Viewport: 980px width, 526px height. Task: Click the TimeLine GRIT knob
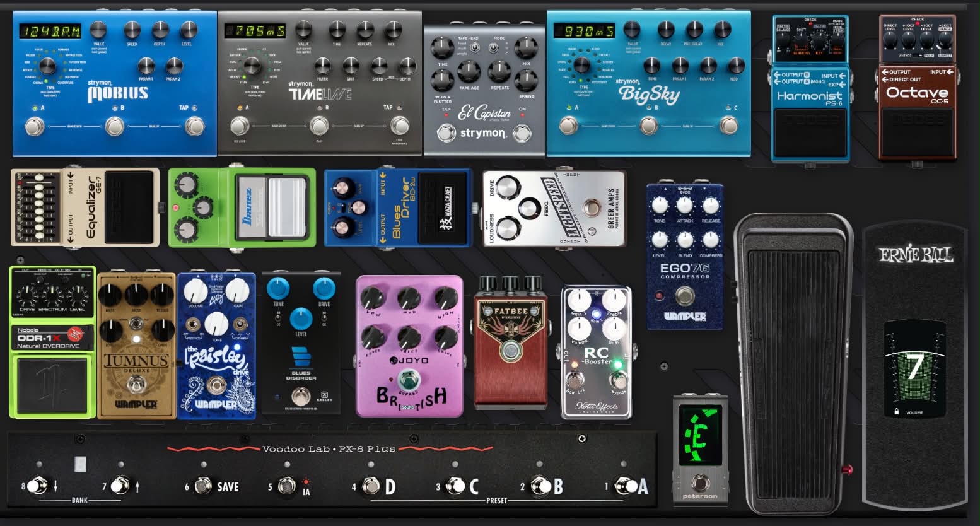[350, 65]
